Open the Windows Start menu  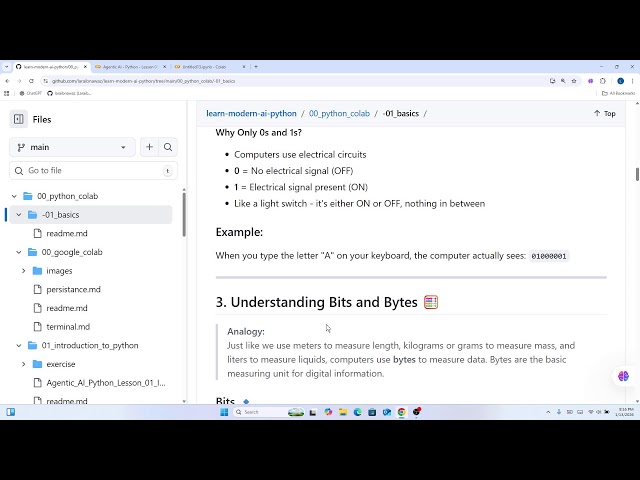(x=224, y=412)
